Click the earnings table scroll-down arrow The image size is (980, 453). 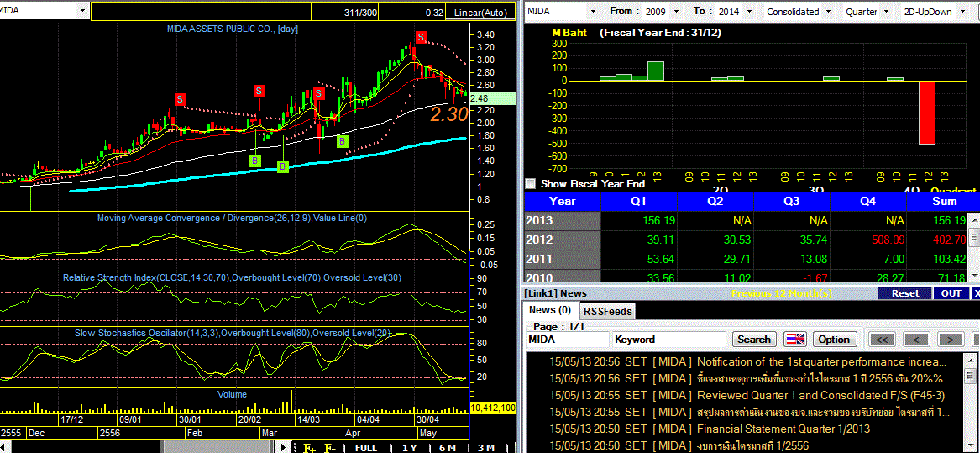point(973,275)
